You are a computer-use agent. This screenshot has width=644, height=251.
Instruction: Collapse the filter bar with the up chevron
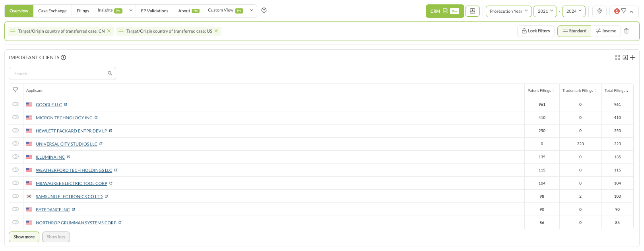[631, 12]
